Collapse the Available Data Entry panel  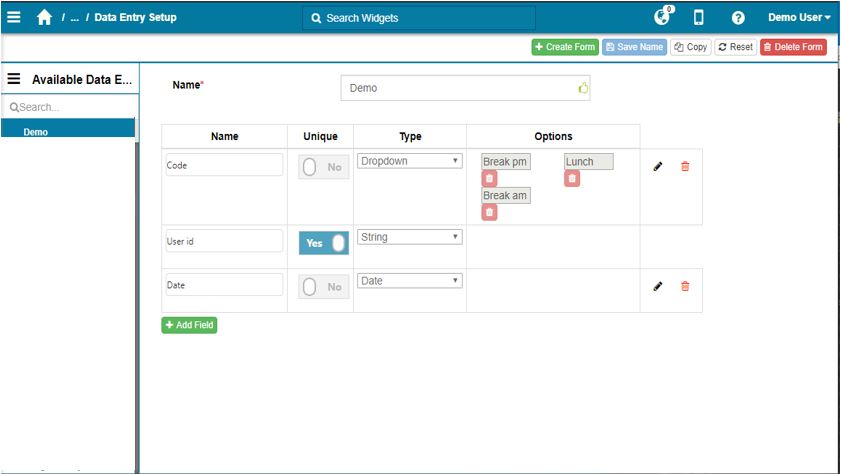click(14, 79)
